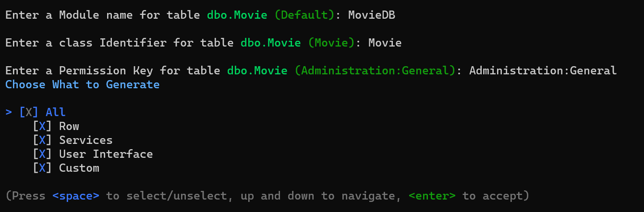Uncheck the Row checkbox
Image resolution: width=644 pixels, height=212 pixels.
42,126
